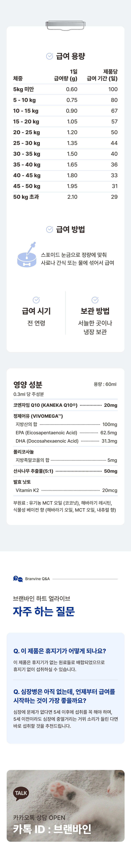The image size is (131, 868).
Task: Click the check icon beside 급여 방법
Action: point(50,229)
